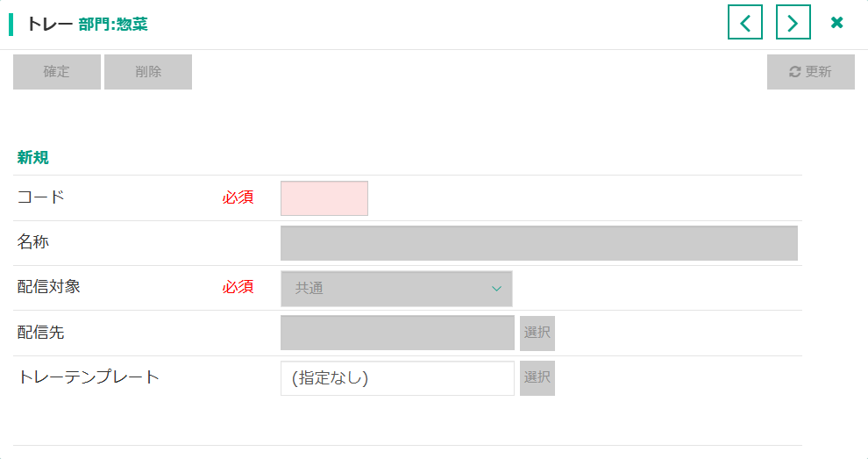Click the 配信対象 field label

tap(49, 287)
